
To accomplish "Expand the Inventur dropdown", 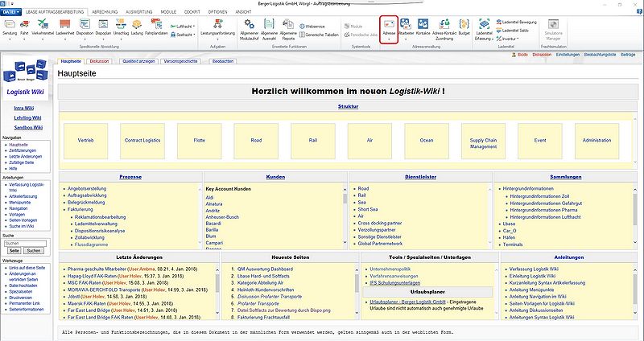I will [x=518, y=39].
